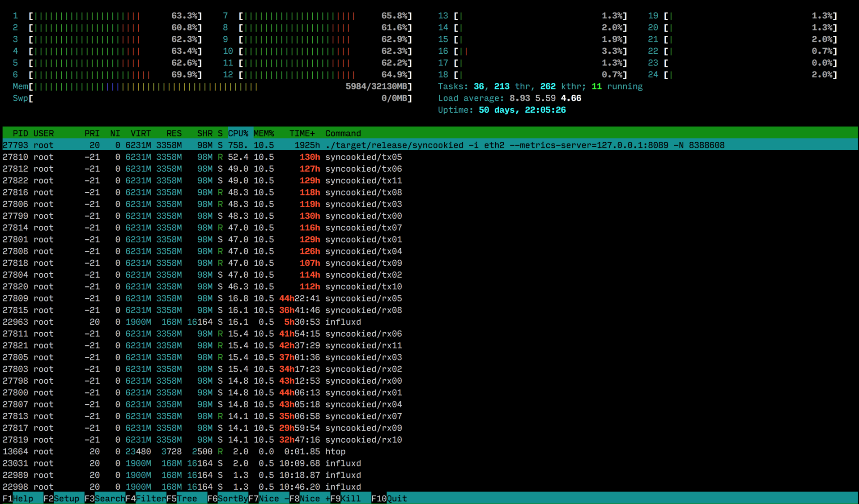
Task: Click F3 Search to find a process
Action: pyautogui.click(x=105, y=498)
